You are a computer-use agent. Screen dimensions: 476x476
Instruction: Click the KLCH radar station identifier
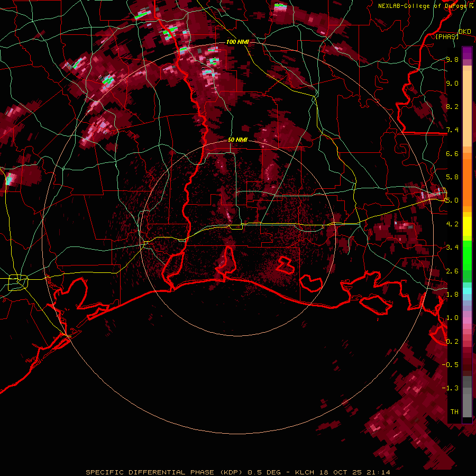(x=305, y=472)
